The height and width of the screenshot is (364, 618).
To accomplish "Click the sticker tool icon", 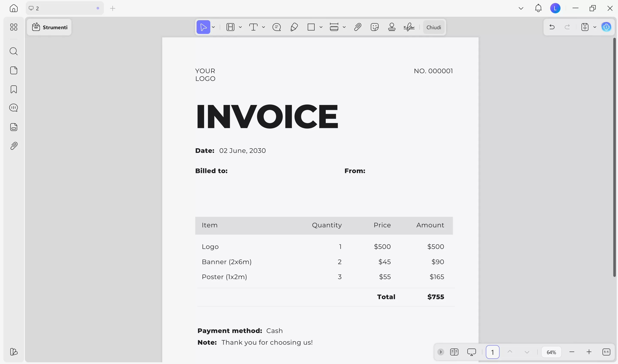I will pyautogui.click(x=374, y=27).
